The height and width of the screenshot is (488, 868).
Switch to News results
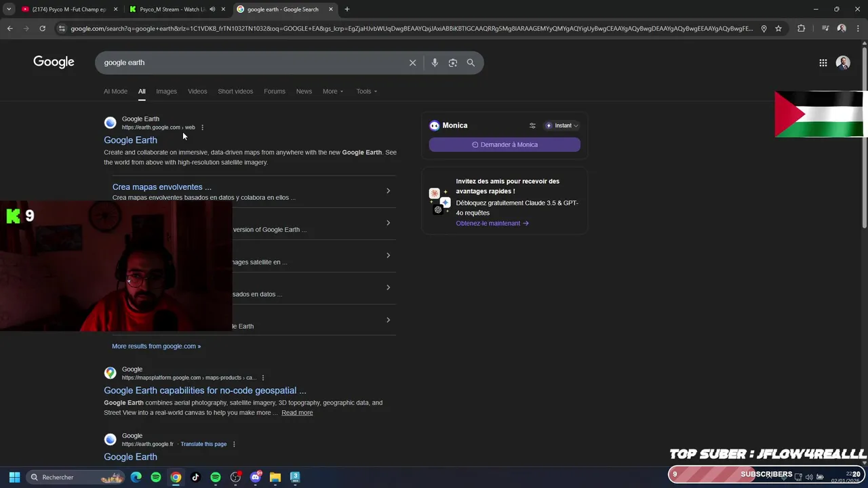click(304, 91)
